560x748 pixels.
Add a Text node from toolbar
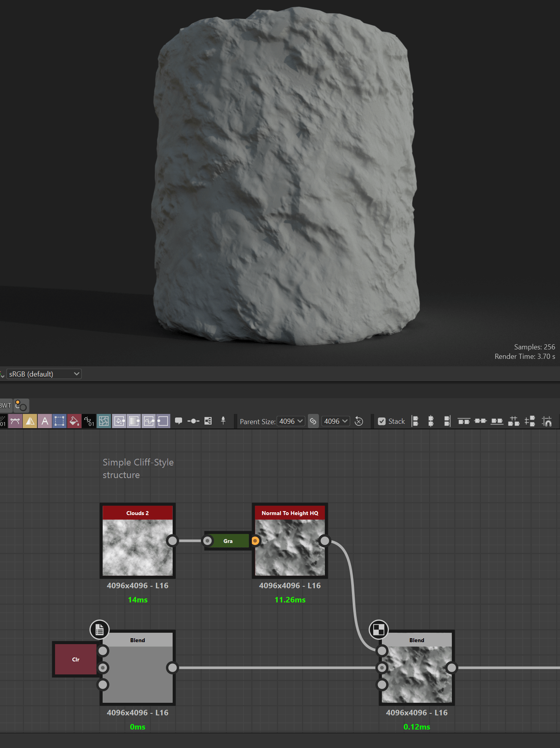coord(45,421)
